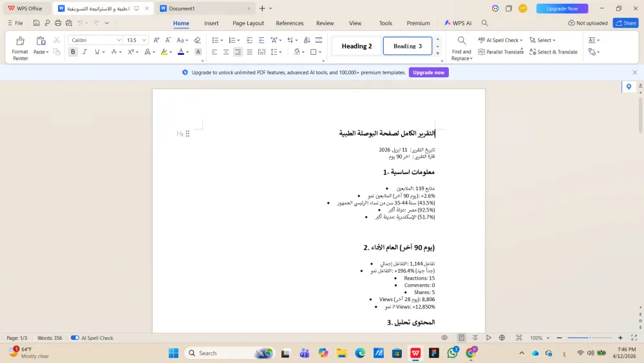This screenshot has height=363, width=644.
Task: Open File Explorer from the taskbar
Action: pos(342,353)
